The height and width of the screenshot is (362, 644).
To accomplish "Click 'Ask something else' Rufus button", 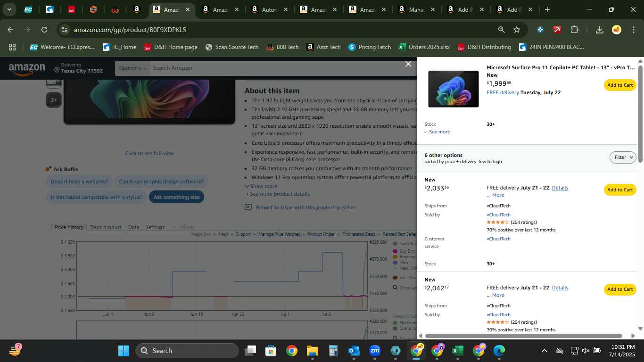I will (176, 197).
